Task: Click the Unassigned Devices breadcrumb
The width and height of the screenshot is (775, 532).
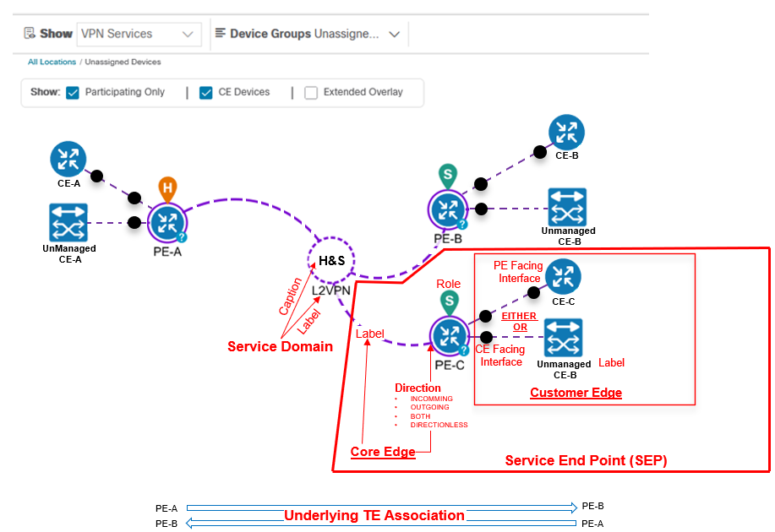Action: (x=121, y=62)
